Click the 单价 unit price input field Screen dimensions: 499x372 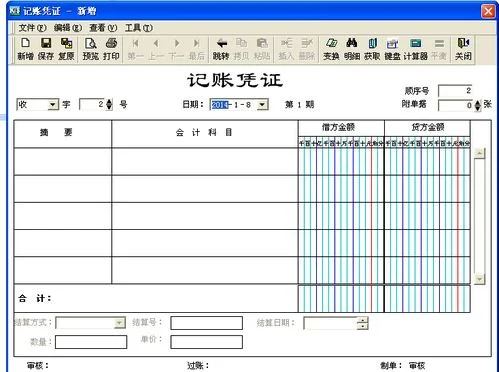[x=207, y=342]
